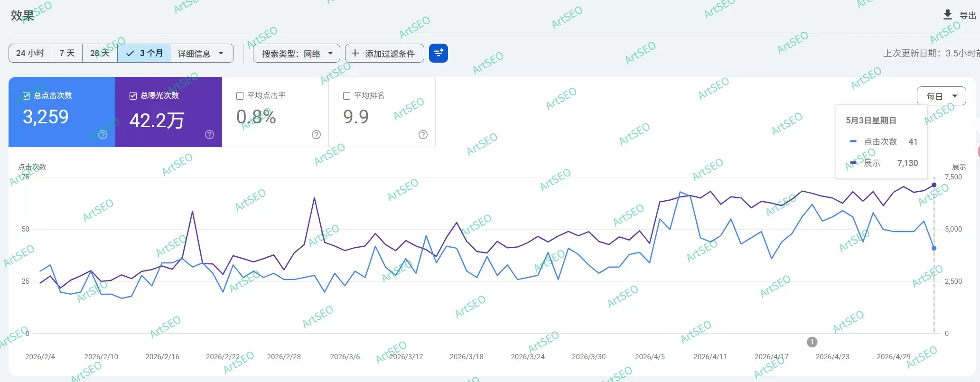
Task: Open help icon on 平均点击率 card
Action: (316, 135)
